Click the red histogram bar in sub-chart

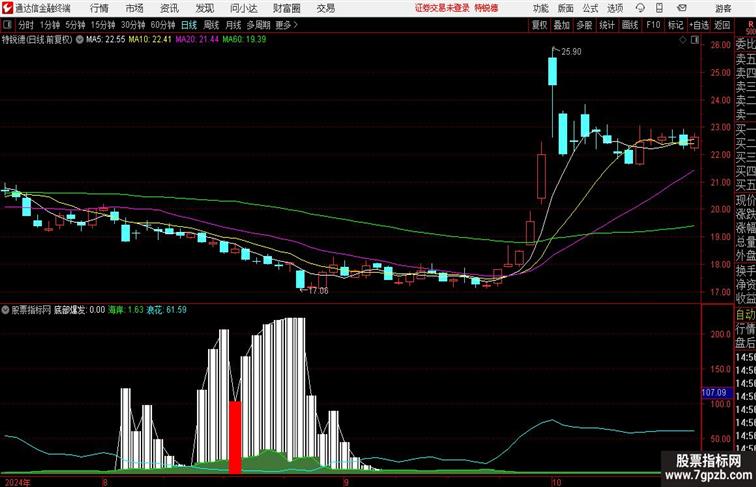click(x=235, y=437)
